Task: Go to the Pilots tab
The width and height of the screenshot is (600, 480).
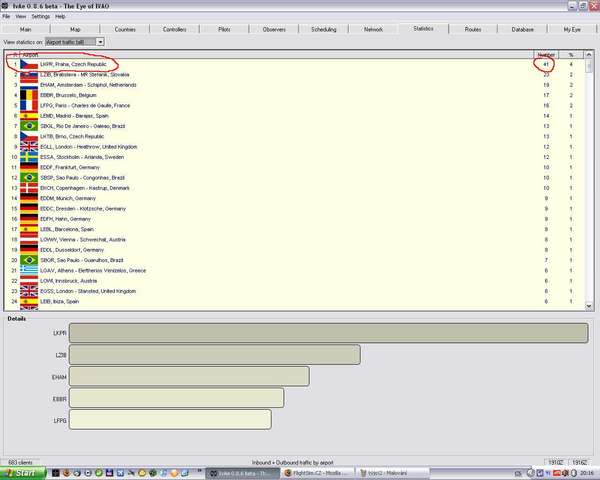Action: [224, 29]
